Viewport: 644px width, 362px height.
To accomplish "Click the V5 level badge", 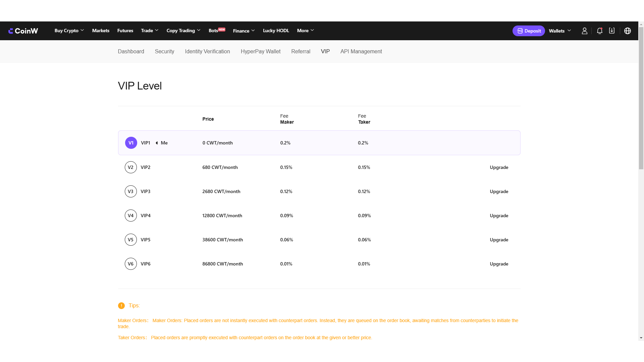I will (131, 240).
